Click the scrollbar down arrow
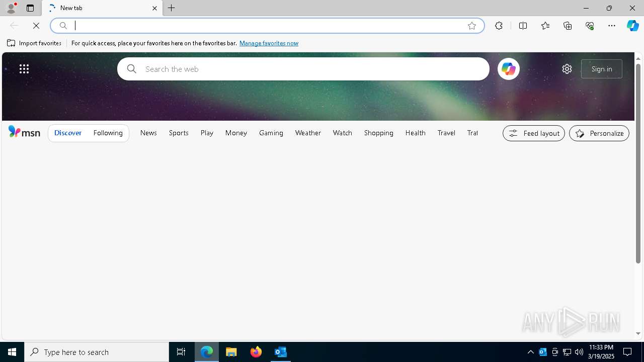The height and width of the screenshot is (362, 644). (x=638, y=333)
